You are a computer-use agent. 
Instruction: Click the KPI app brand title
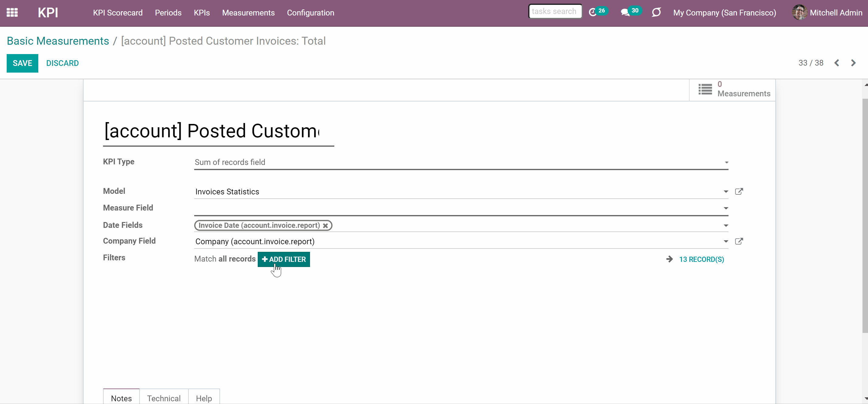pyautogui.click(x=48, y=13)
